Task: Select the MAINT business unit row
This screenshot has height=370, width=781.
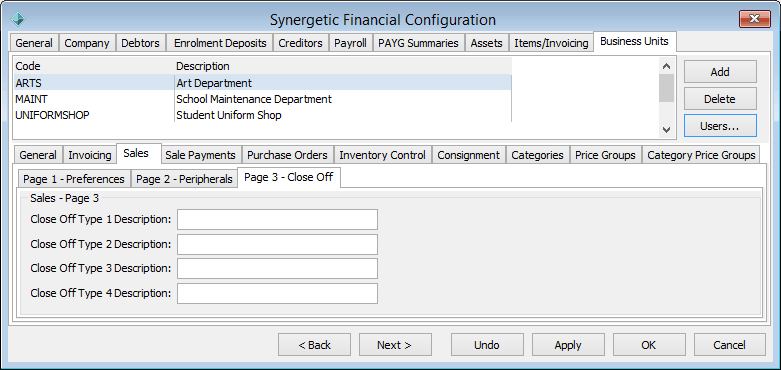Action: (x=262, y=99)
